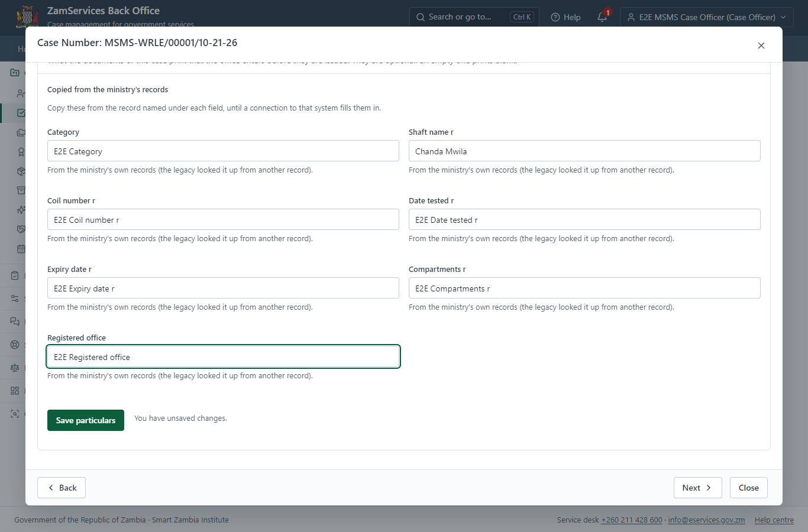This screenshot has height=532, width=808.
Task: Click the Shaft name r field
Action: click(x=584, y=151)
